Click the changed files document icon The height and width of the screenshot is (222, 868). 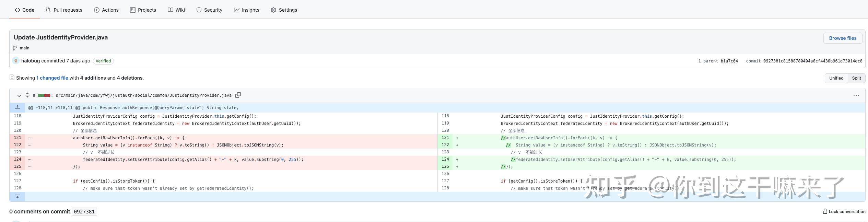tap(12, 78)
